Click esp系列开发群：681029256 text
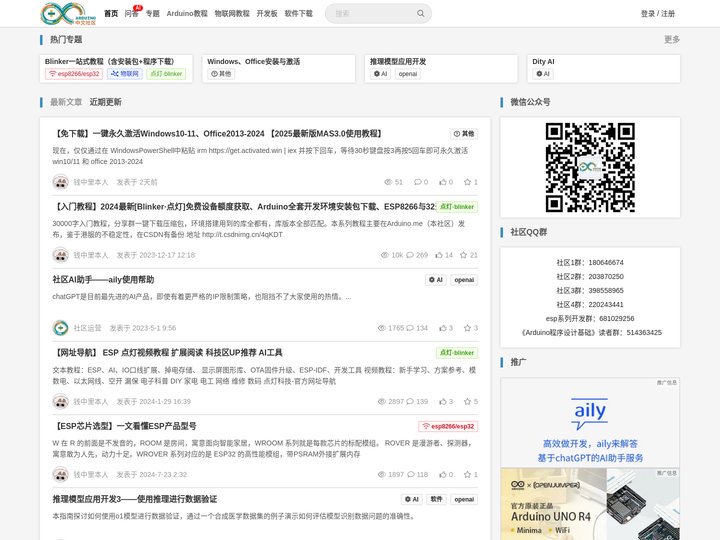 pos(590,319)
